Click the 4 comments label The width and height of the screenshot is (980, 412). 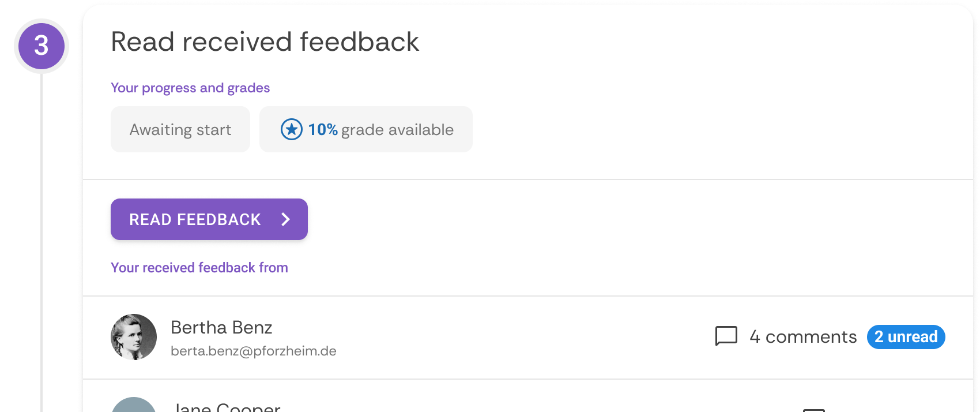803,337
